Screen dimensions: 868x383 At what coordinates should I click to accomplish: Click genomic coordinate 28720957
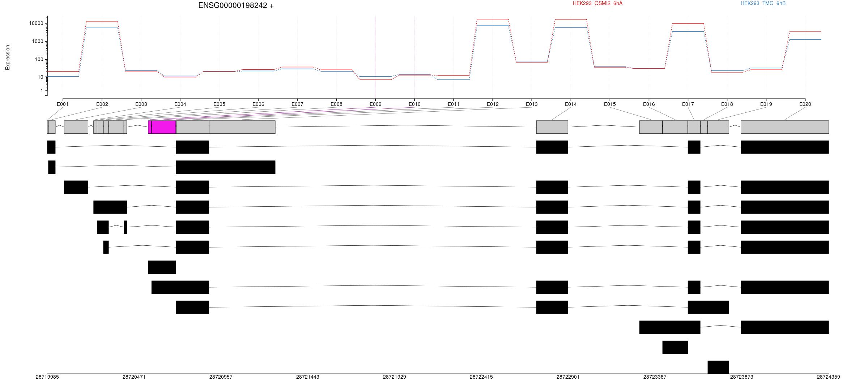(221, 377)
